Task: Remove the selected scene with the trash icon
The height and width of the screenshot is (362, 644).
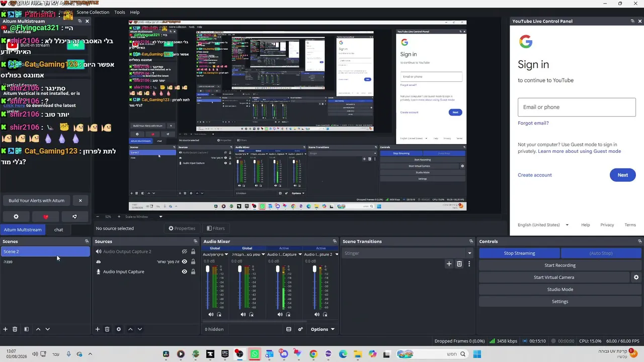Action: [15, 329]
